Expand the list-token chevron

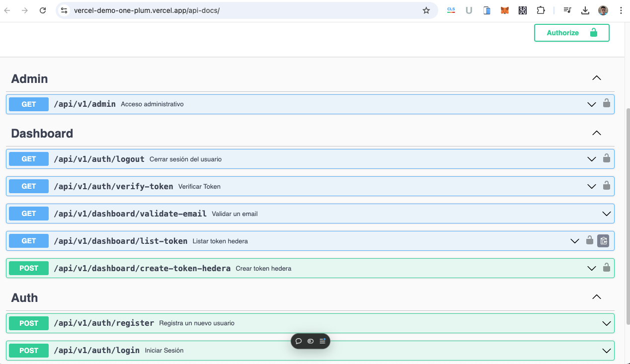(x=575, y=241)
